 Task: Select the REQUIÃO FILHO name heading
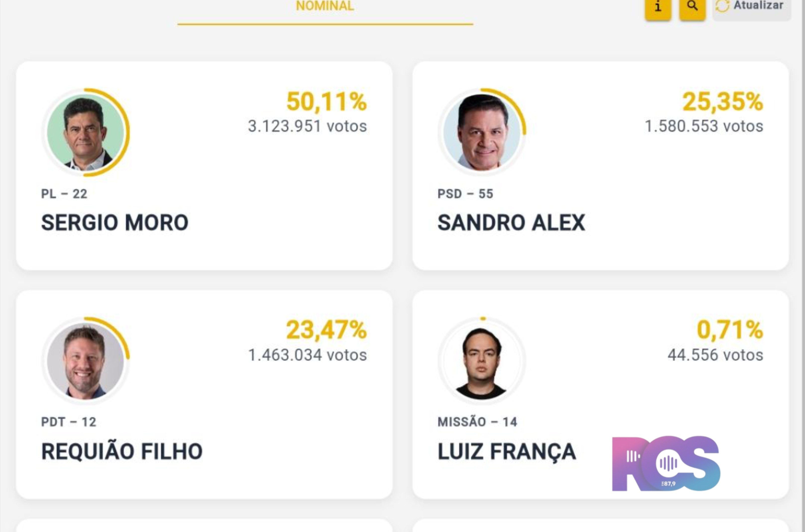[122, 451]
